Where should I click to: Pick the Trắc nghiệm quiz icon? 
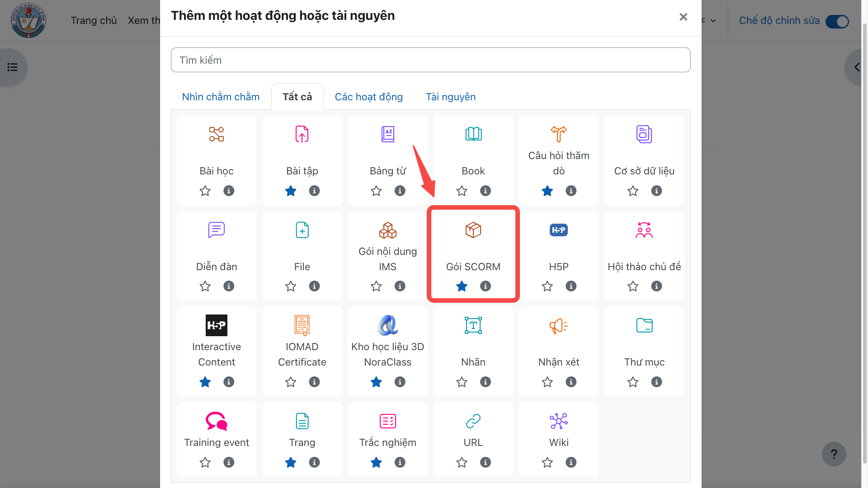tap(388, 421)
